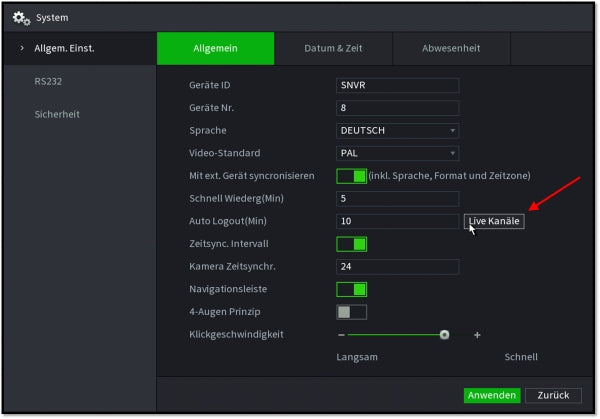
Task: Click the minus icon on Klickgeschwindigkeit slider
Action: click(341, 335)
